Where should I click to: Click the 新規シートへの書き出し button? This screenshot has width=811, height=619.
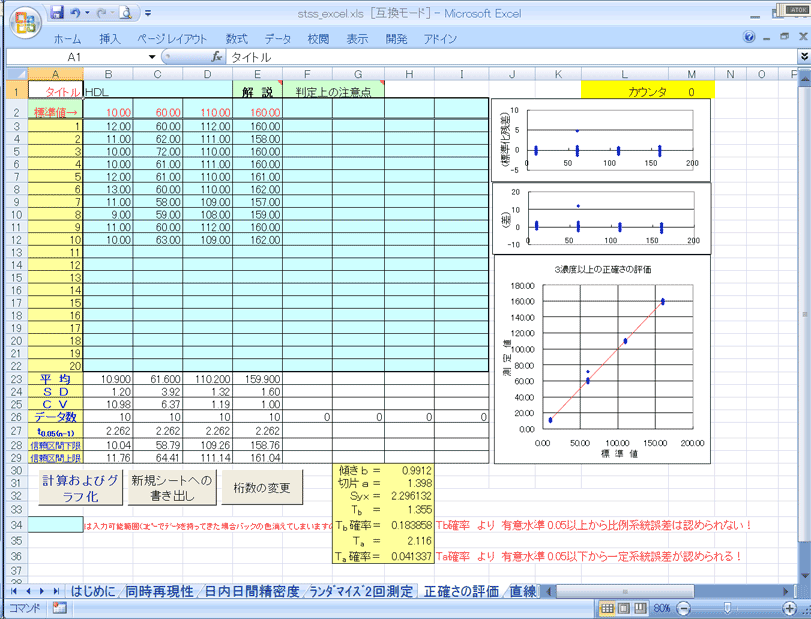coord(172,488)
